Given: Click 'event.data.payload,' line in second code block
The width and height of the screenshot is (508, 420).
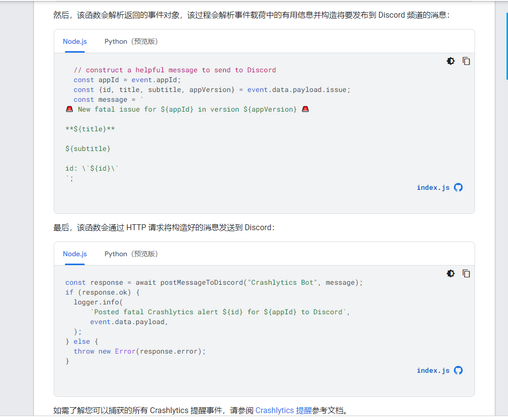Looking at the screenshot, I should tap(129, 322).
